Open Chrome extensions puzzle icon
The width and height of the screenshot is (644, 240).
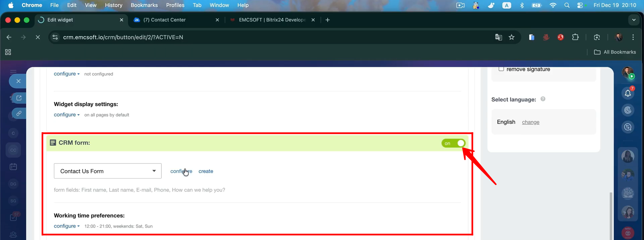pyautogui.click(x=575, y=37)
